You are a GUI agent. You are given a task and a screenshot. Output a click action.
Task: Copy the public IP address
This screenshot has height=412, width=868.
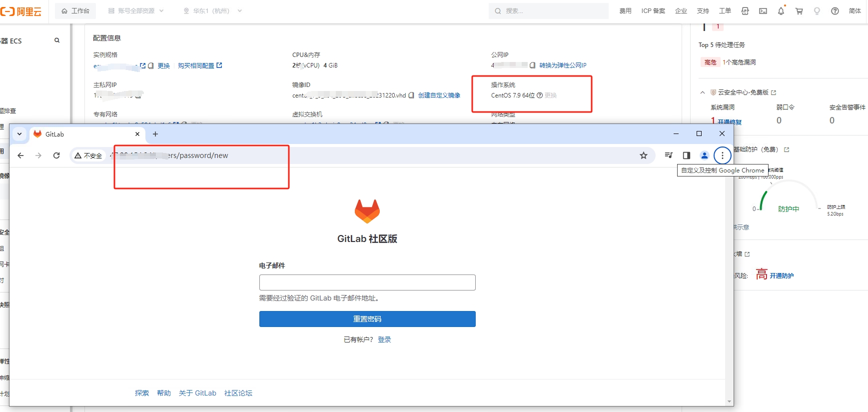533,65
